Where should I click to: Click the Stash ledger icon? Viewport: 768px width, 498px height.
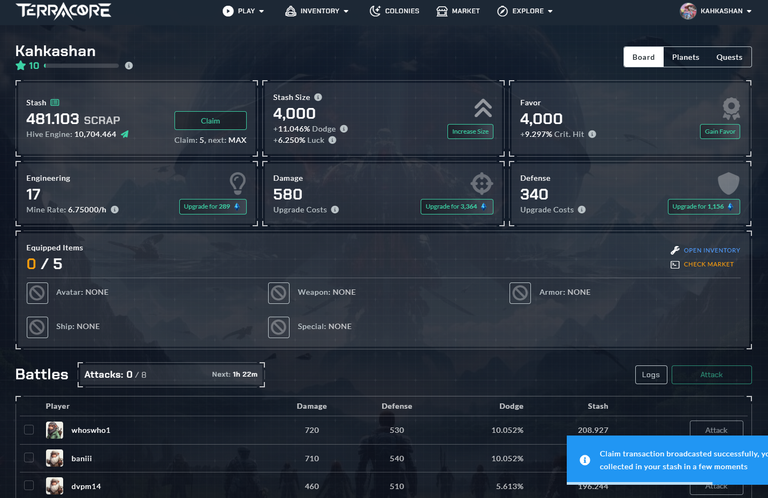[x=55, y=102]
